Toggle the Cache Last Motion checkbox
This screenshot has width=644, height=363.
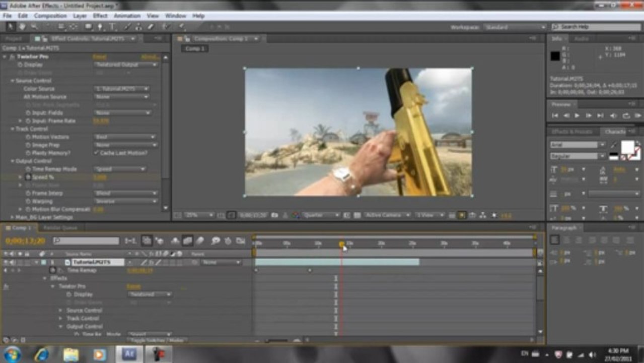tap(96, 153)
